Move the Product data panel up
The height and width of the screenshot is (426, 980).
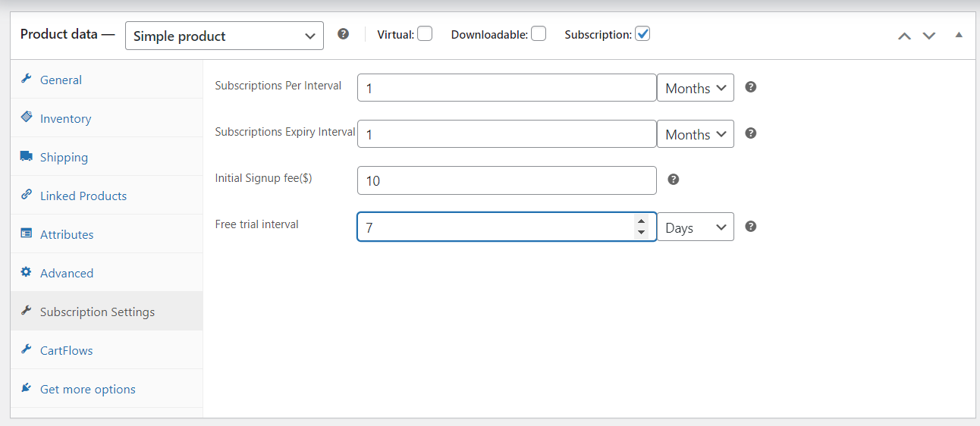[904, 36]
